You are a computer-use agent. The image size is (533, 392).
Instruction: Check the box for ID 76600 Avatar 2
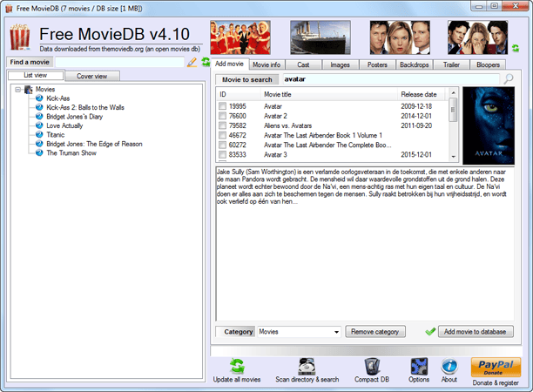pyautogui.click(x=222, y=116)
